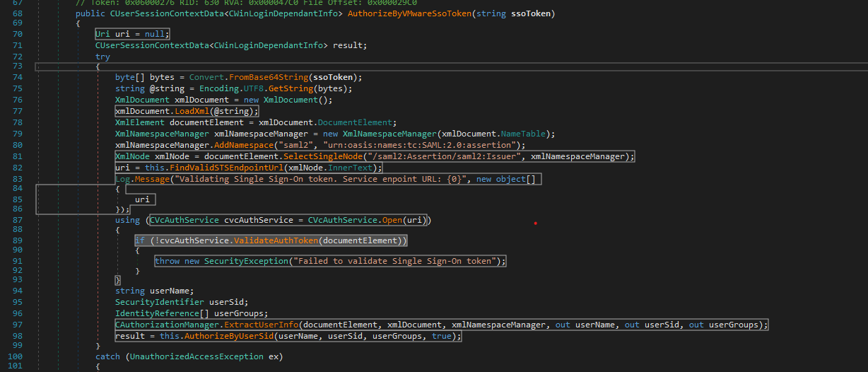Click the Log class on line 83
The height and width of the screenshot is (372, 868).
123,179
